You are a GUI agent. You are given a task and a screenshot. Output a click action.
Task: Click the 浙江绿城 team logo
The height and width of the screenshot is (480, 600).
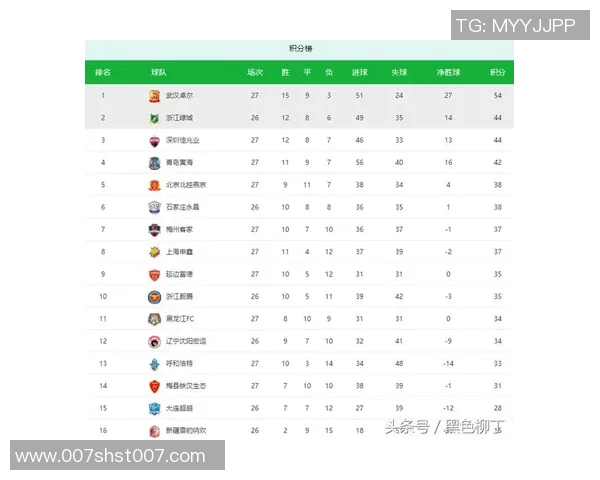pyautogui.click(x=155, y=118)
